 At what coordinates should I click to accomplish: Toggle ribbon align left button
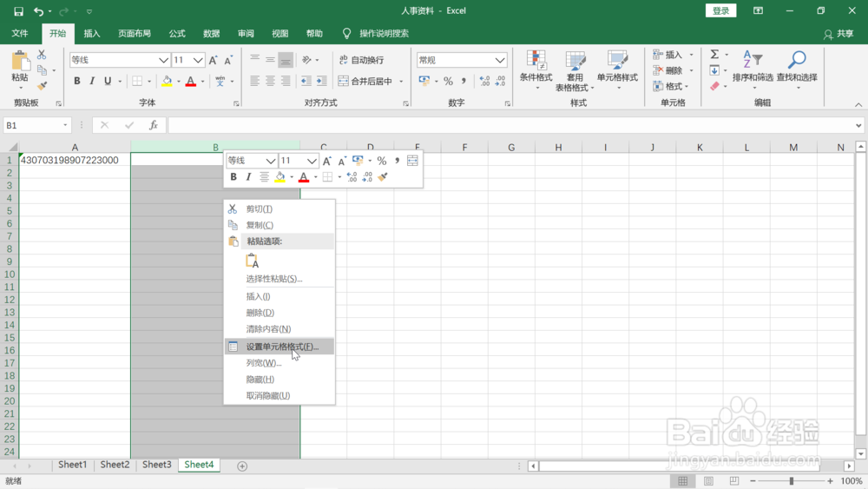[254, 82]
